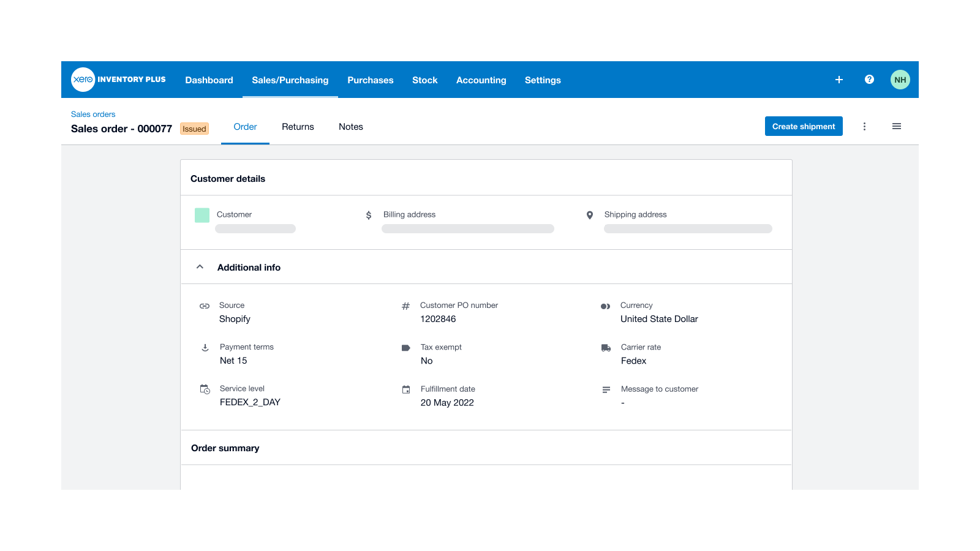This screenshot has height=551, width=980.
Task: Click the green customer color swatch
Action: (x=202, y=215)
